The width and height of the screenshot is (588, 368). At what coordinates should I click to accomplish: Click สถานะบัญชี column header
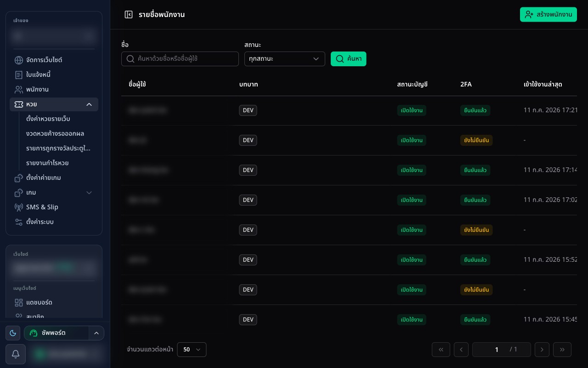(x=413, y=84)
